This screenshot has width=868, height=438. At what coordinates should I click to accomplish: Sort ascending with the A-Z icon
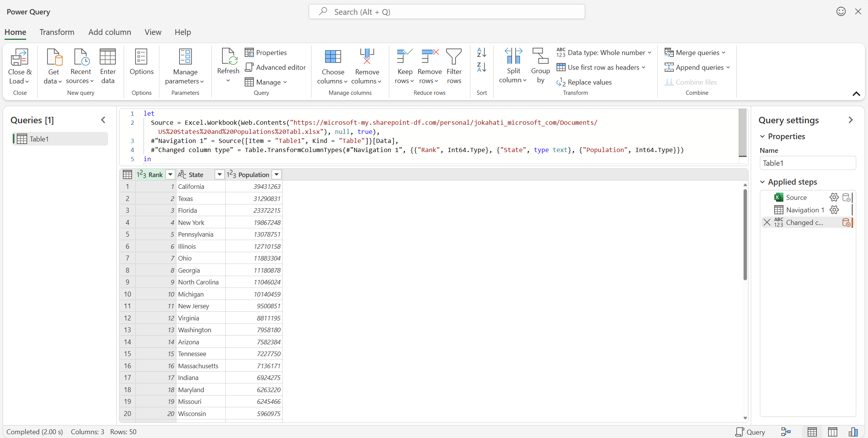(x=481, y=52)
